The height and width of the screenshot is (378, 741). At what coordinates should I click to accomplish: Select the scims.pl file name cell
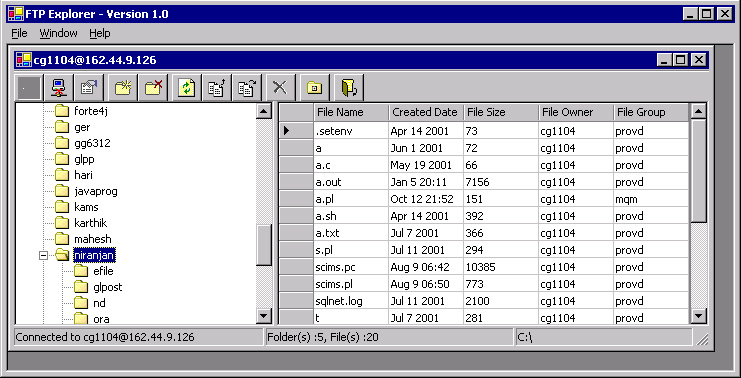[351, 284]
